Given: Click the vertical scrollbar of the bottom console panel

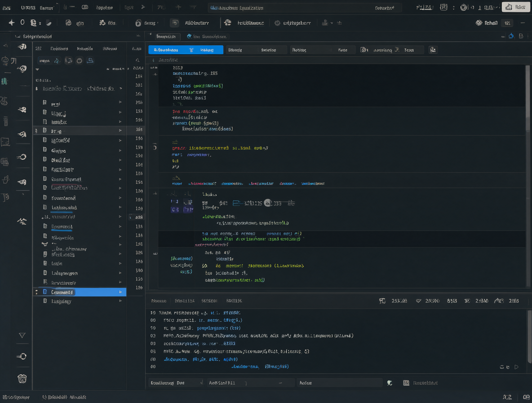Looking at the screenshot, I should [x=529, y=337].
